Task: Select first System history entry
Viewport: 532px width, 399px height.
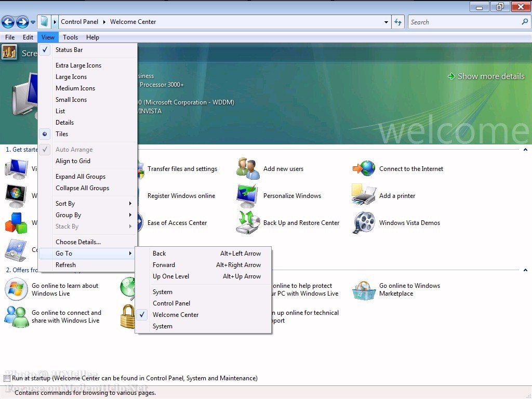Action: [204, 292]
